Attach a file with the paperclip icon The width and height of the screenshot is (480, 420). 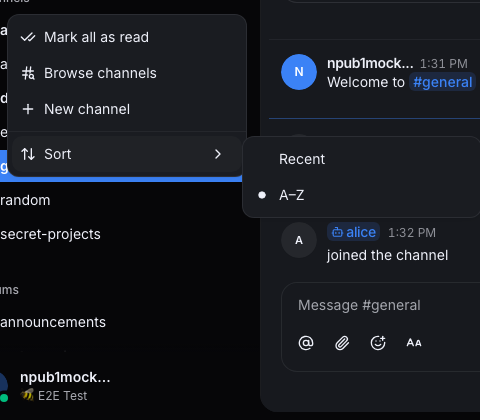342,343
